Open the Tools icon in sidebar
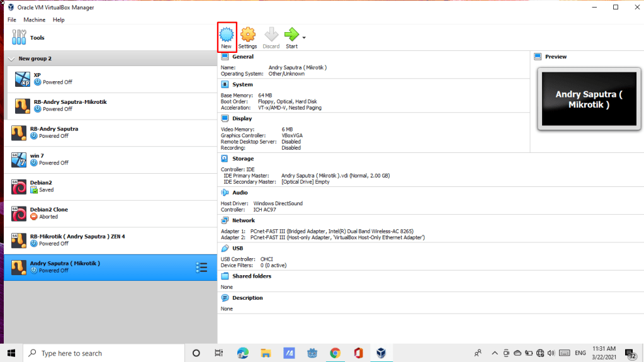Image resolution: width=644 pixels, height=362 pixels. point(19,38)
